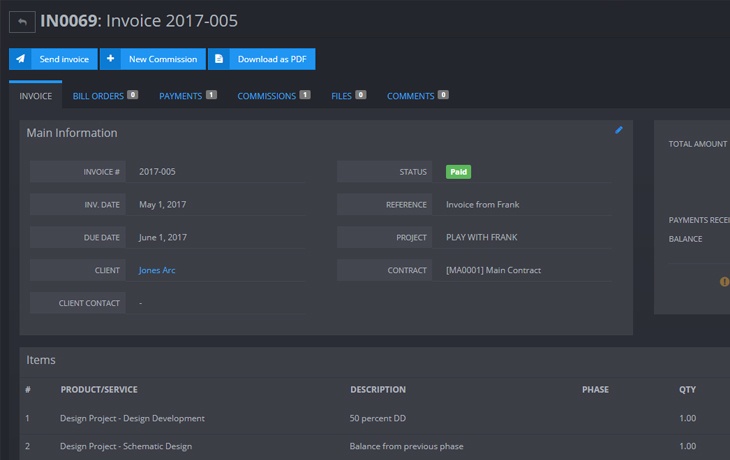Click the INVOICE # field label
Image resolution: width=730 pixels, height=460 pixels.
click(101, 172)
